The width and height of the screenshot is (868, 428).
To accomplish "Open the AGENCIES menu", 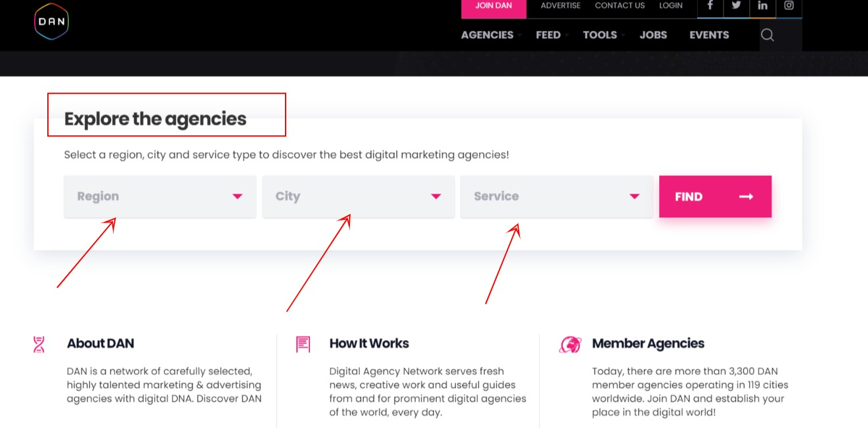I will (487, 35).
